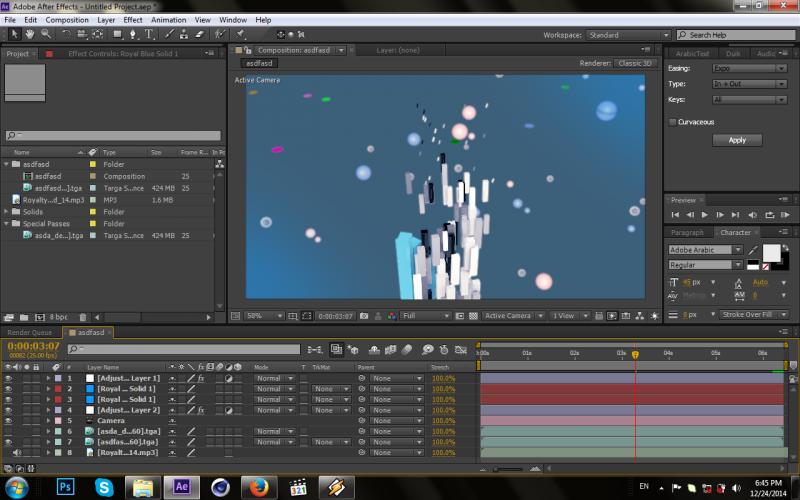Image resolution: width=800 pixels, height=500 pixels.
Task: Activate the Puppet Pin tool
Action: [241, 34]
